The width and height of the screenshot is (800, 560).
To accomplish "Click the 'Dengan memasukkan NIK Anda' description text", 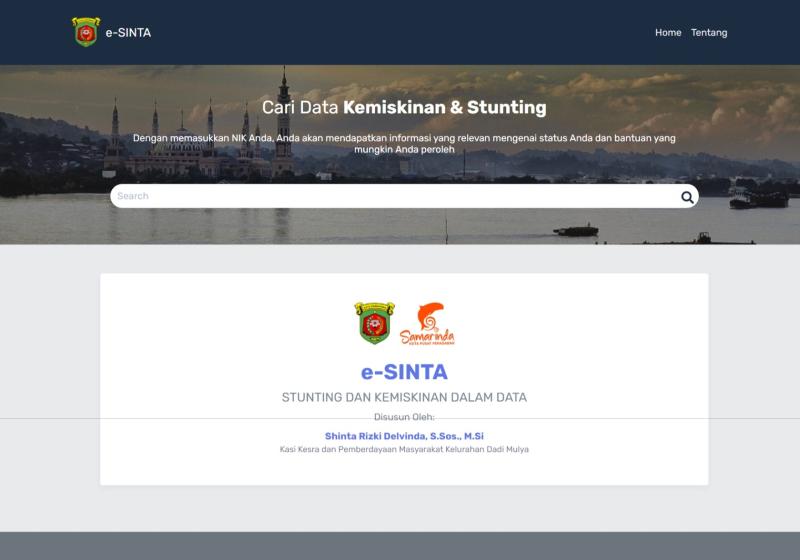I will point(404,143).
